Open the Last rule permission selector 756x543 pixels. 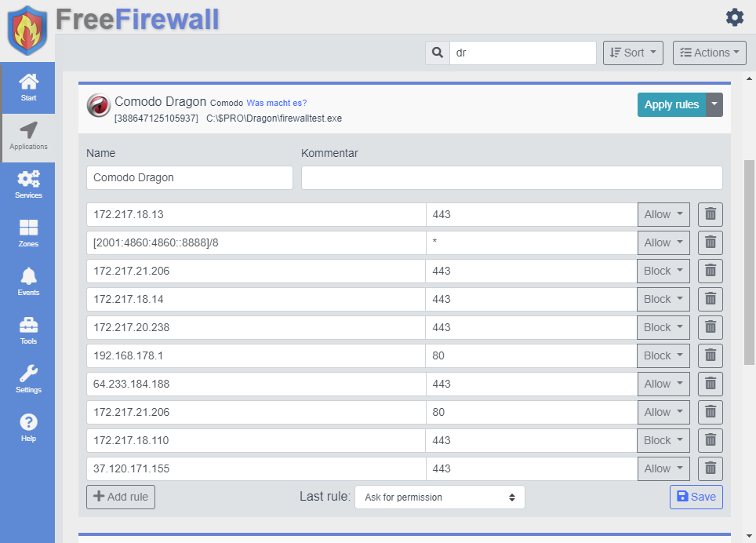[439, 497]
